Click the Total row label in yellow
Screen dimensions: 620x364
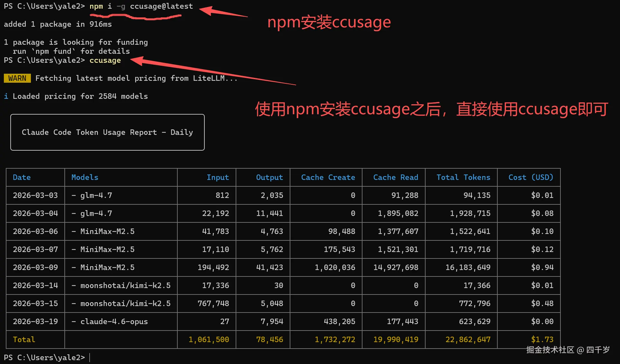pyautogui.click(x=23, y=339)
